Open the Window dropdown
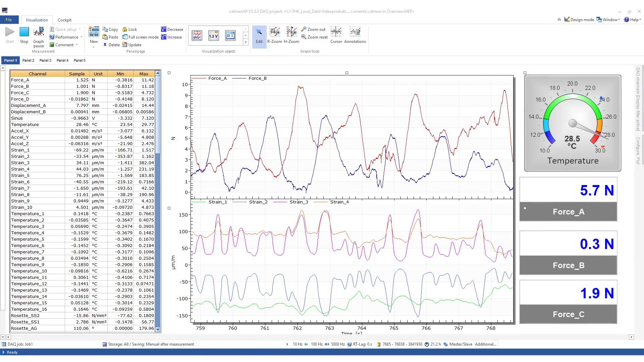 tap(608, 20)
